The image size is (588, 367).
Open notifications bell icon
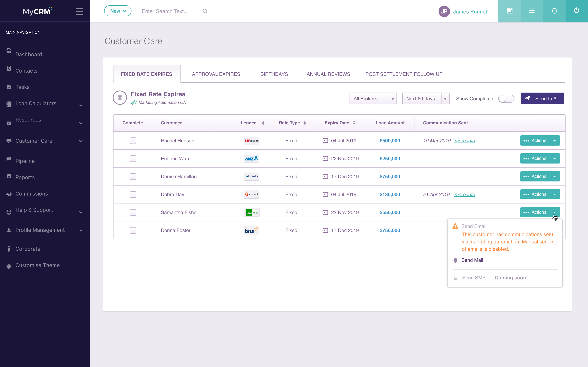point(554,11)
